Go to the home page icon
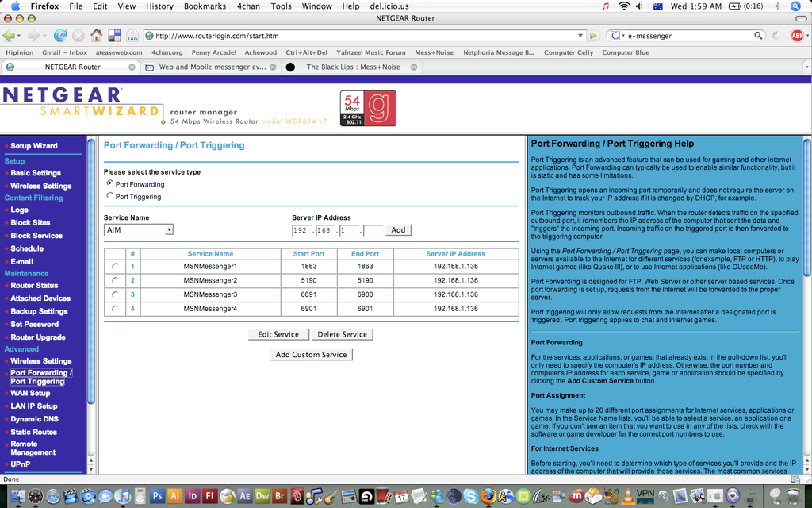The height and width of the screenshot is (508, 812). tap(96, 36)
